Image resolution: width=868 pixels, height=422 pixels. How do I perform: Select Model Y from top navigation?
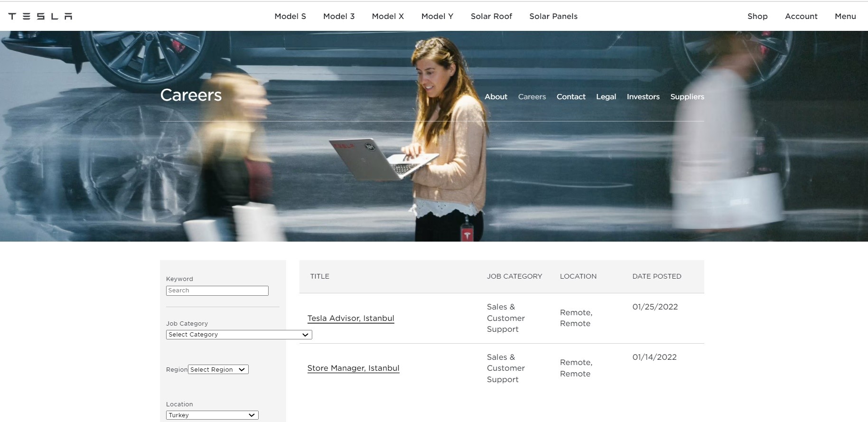click(x=437, y=16)
